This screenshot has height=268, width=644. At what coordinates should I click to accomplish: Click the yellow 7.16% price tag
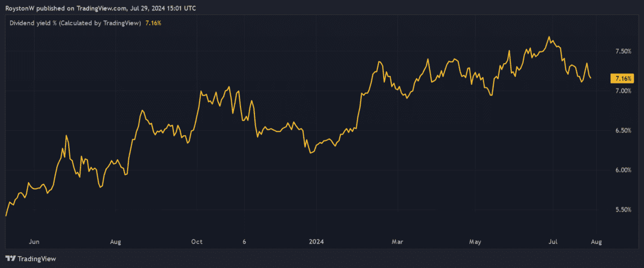tap(623, 79)
